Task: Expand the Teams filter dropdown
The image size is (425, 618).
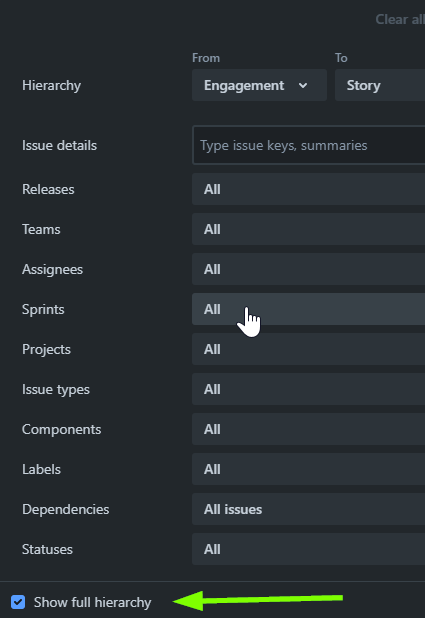Action: (308, 229)
